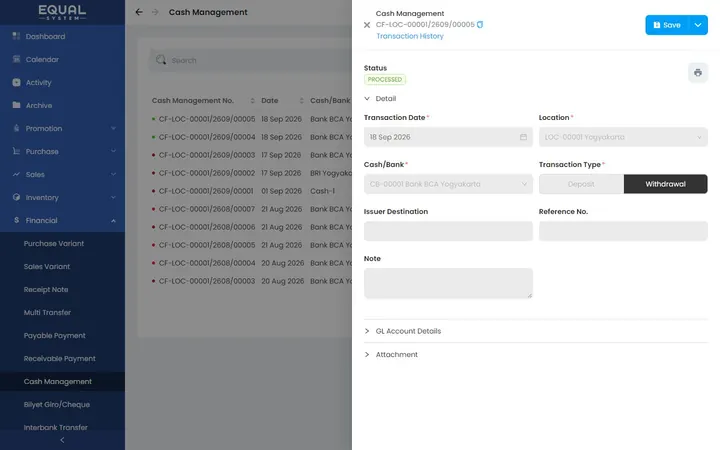Sort by Cash Management No. column
720x450 pixels.
253,101
